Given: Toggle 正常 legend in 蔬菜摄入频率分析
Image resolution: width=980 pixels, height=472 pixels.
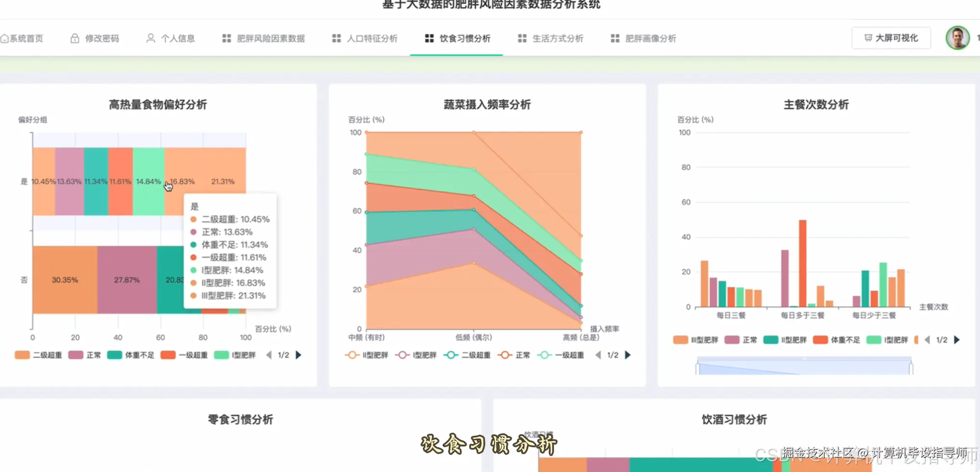Looking at the screenshot, I should tap(514, 355).
